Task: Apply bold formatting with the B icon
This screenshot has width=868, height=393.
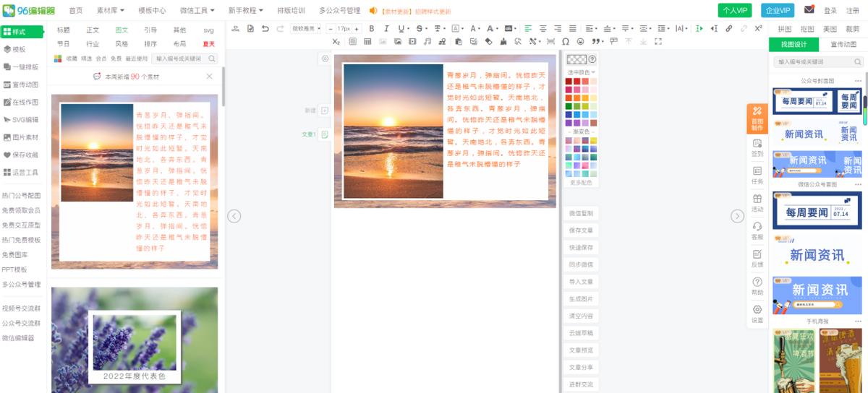Action: point(372,29)
